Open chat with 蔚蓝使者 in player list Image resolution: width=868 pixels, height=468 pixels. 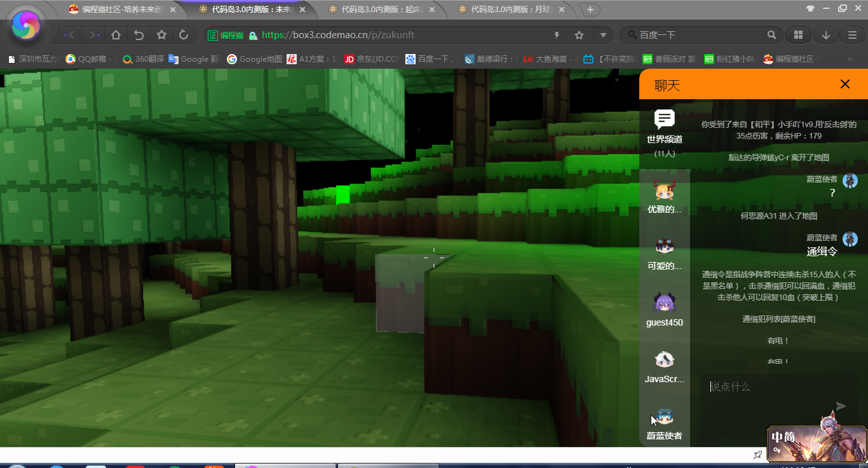(665, 423)
